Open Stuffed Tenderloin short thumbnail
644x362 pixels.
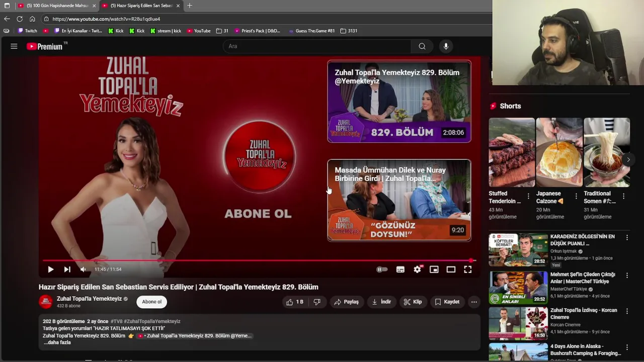[x=512, y=152]
